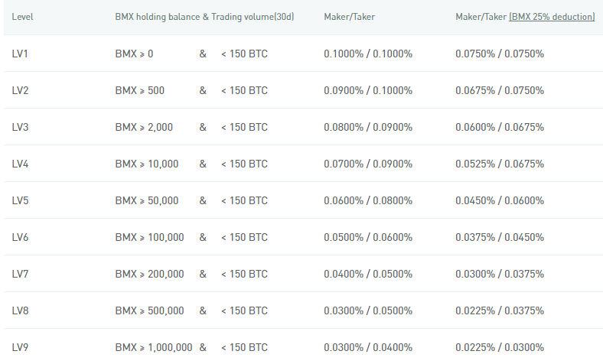Click the BMX ≥ 50,000 requirement
603x364 pixels.
pos(146,200)
